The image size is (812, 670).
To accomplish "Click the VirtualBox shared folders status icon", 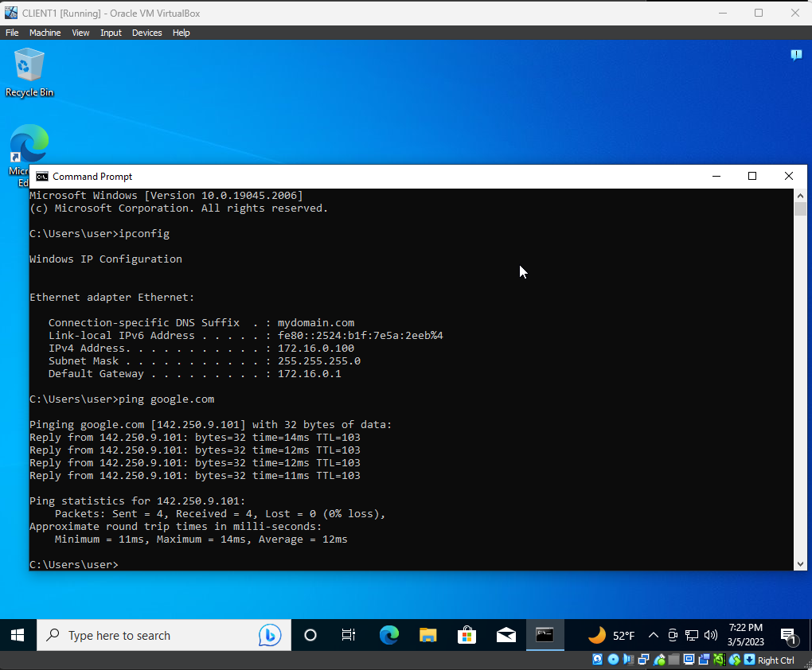I will click(x=673, y=660).
